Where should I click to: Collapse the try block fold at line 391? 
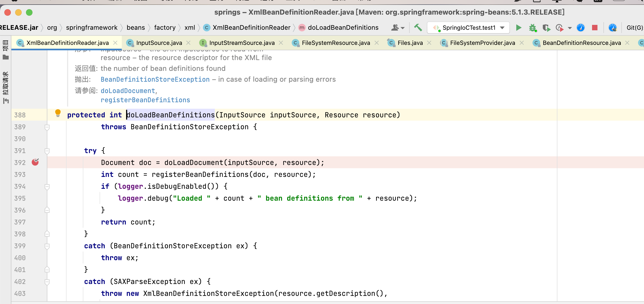[x=47, y=151]
